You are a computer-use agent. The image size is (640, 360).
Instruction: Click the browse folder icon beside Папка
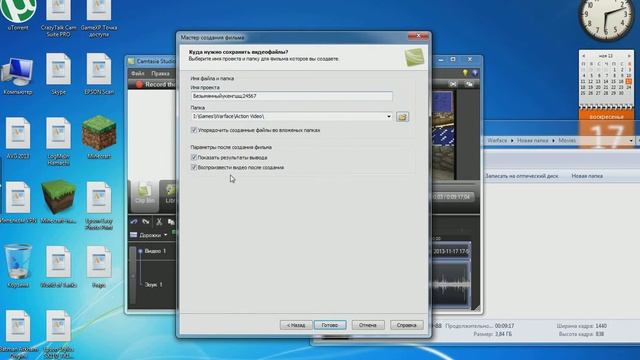click(402, 117)
